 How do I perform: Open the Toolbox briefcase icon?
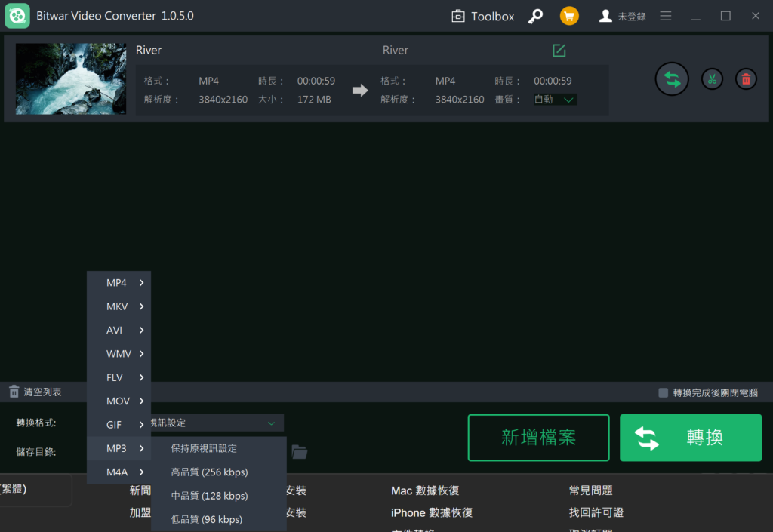pyautogui.click(x=458, y=16)
